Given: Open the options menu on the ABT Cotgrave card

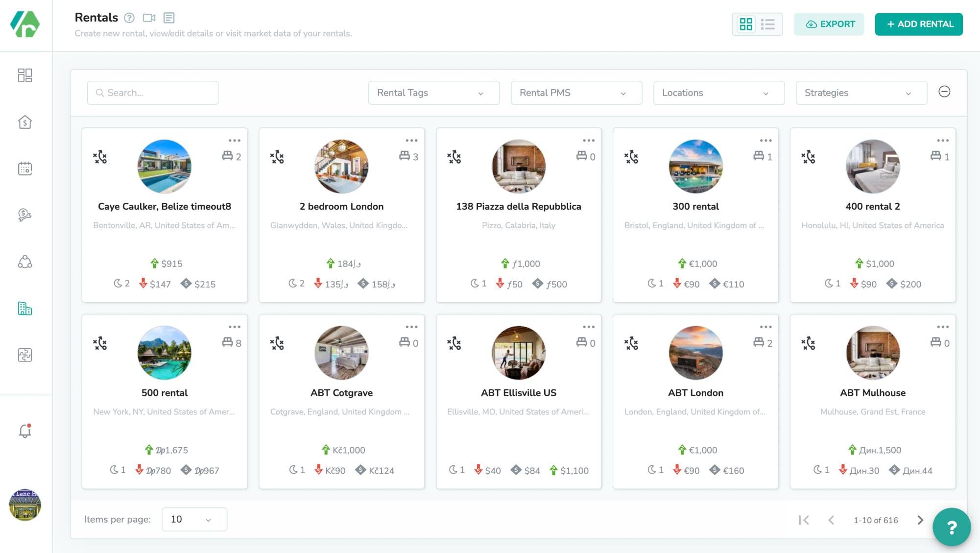Looking at the screenshot, I should click(x=412, y=327).
